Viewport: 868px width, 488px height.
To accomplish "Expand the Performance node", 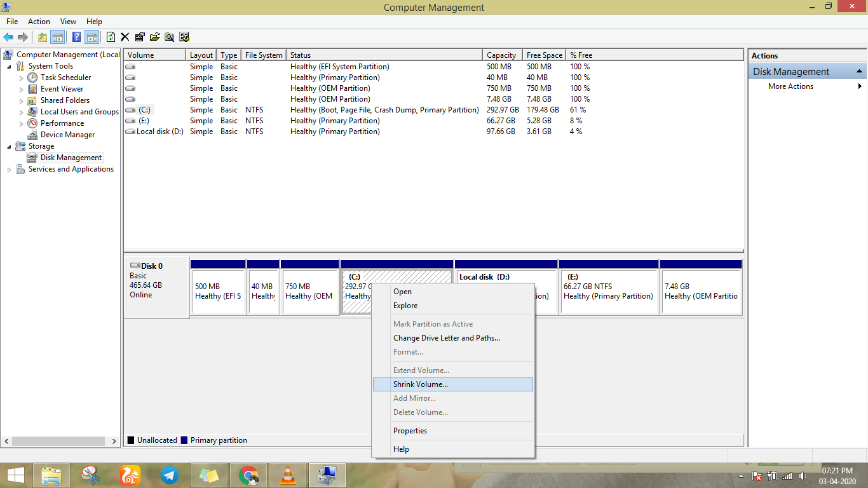I will [21, 124].
